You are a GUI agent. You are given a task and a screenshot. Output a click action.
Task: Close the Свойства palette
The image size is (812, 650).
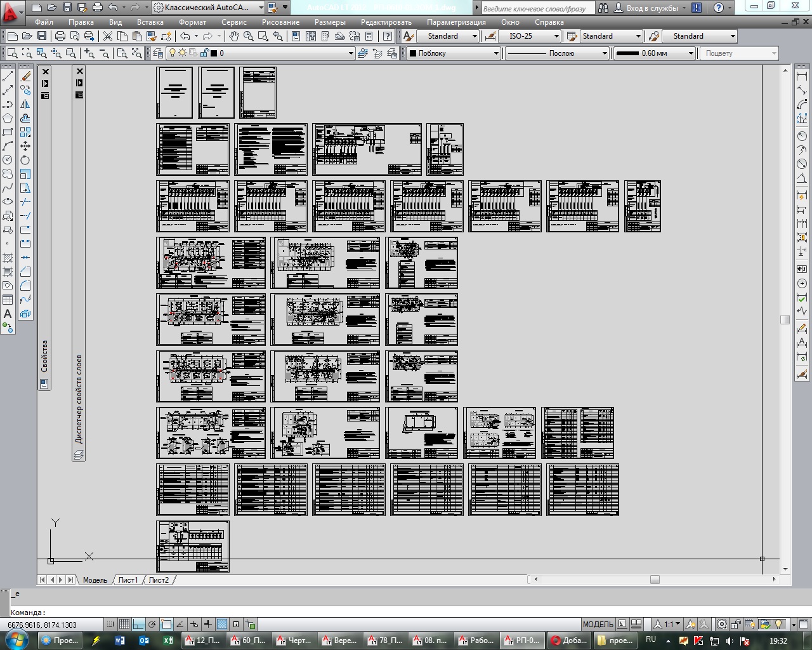coord(45,72)
